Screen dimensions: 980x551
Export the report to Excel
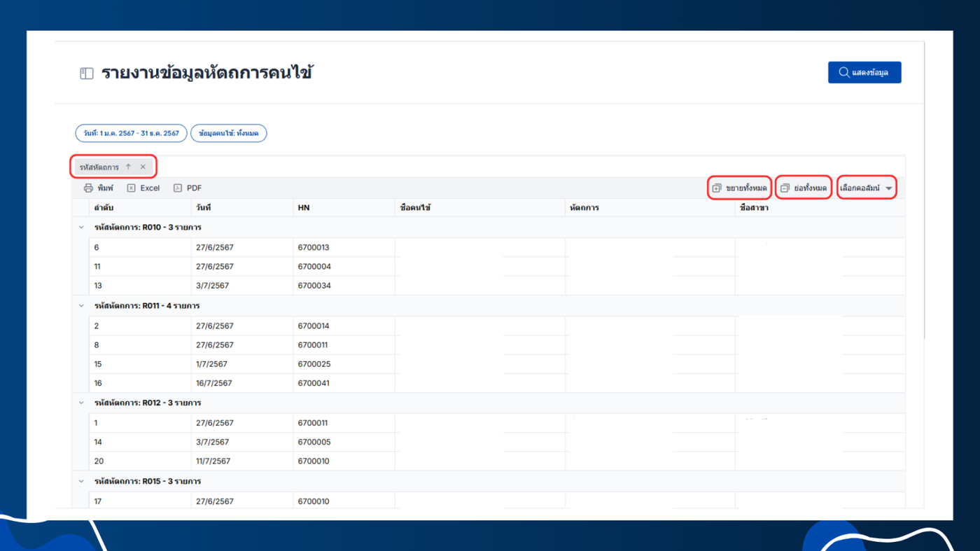(143, 188)
